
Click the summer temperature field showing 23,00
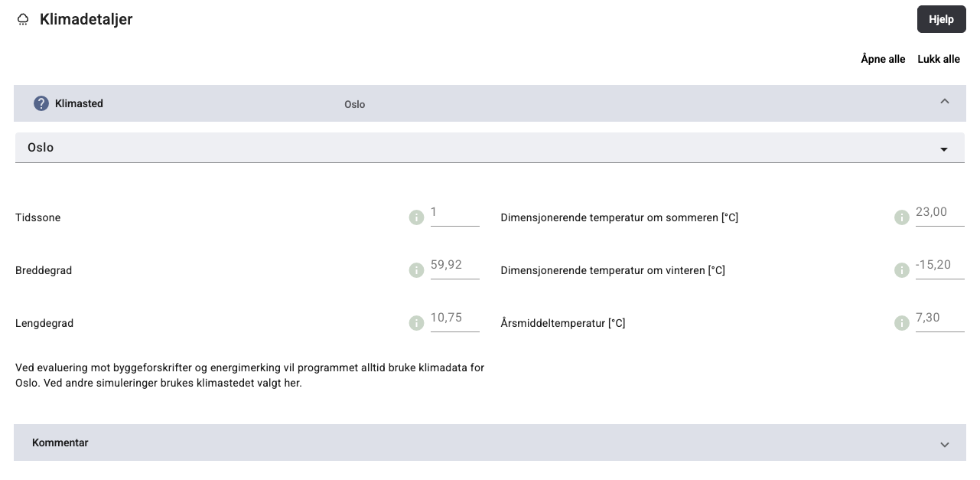click(x=939, y=213)
